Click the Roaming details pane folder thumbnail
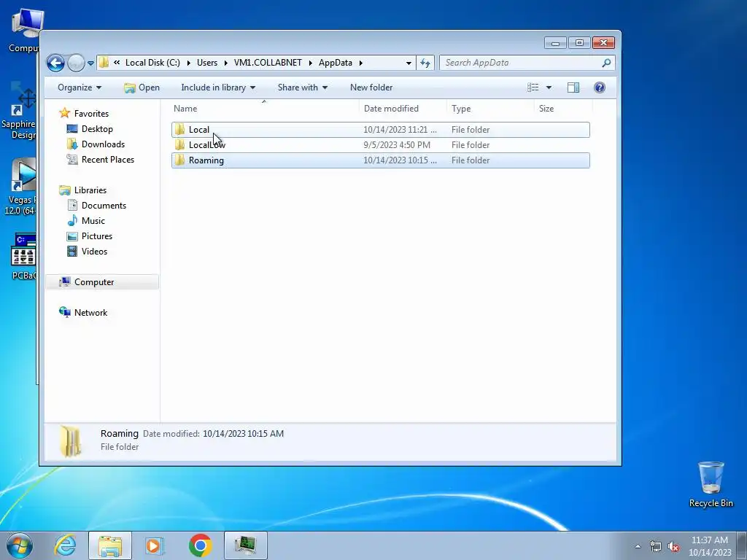This screenshot has height=560, width=747. point(71,441)
